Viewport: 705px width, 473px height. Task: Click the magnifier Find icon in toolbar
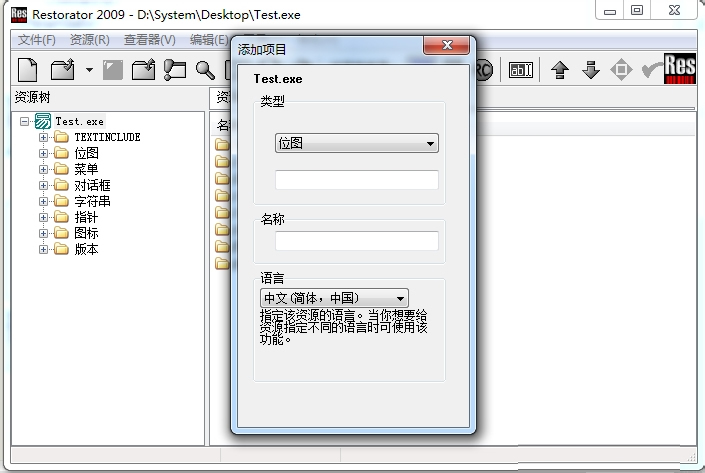point(205,69)
